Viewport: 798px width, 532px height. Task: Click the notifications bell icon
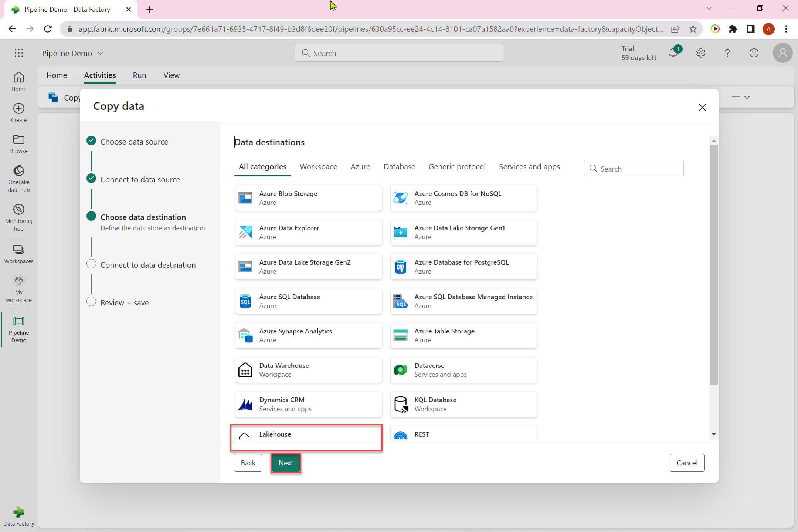673,53
